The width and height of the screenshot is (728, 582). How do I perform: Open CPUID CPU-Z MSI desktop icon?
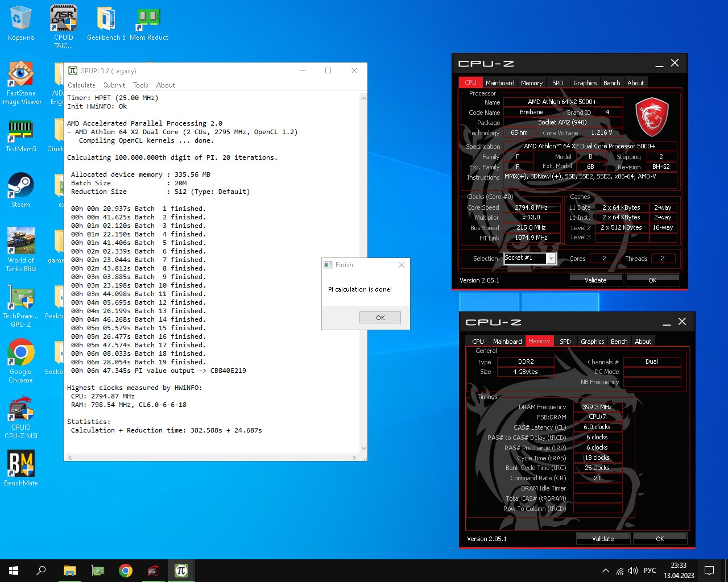pos(21,417)
